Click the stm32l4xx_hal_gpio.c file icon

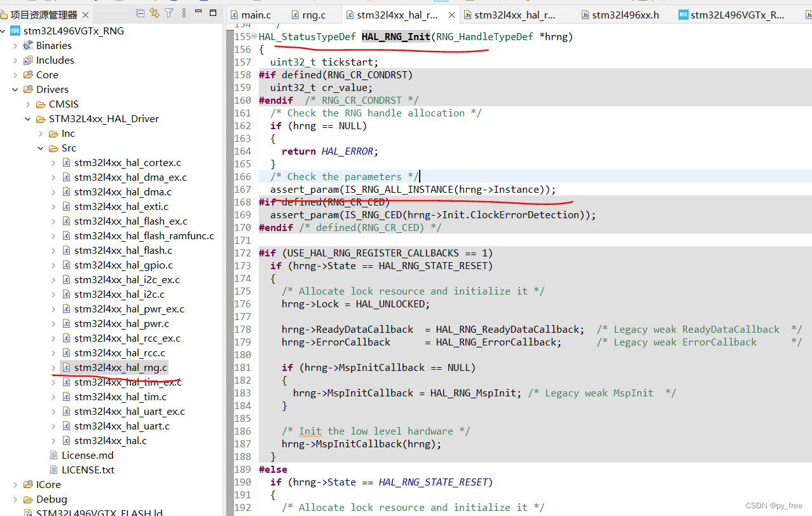(66, 265)
